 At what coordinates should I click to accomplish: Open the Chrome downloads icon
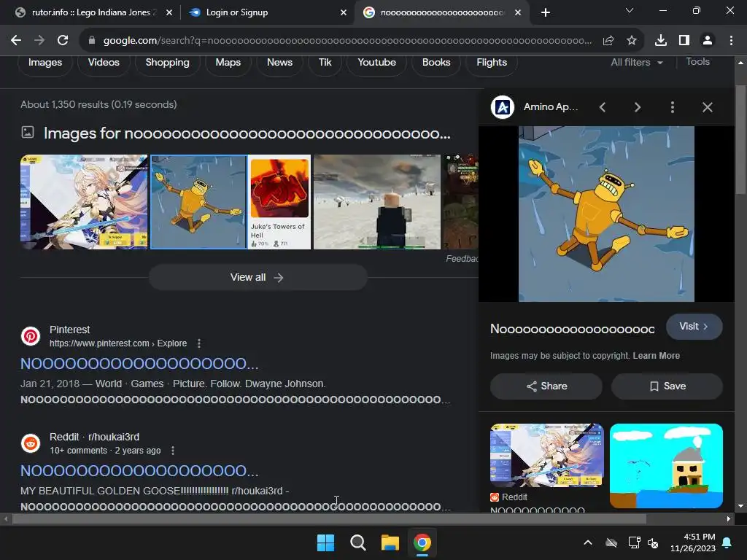click(661, 41)
